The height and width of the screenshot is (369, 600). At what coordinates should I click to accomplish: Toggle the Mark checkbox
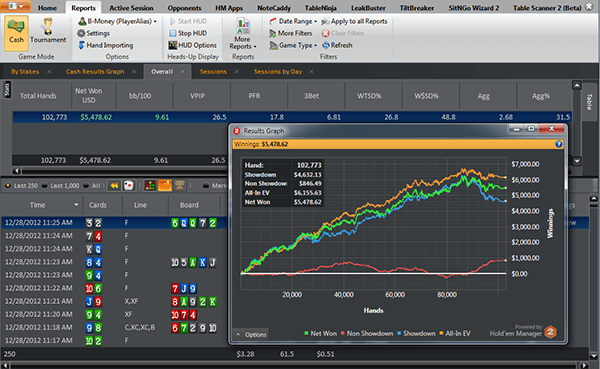[x=206, y=186]
